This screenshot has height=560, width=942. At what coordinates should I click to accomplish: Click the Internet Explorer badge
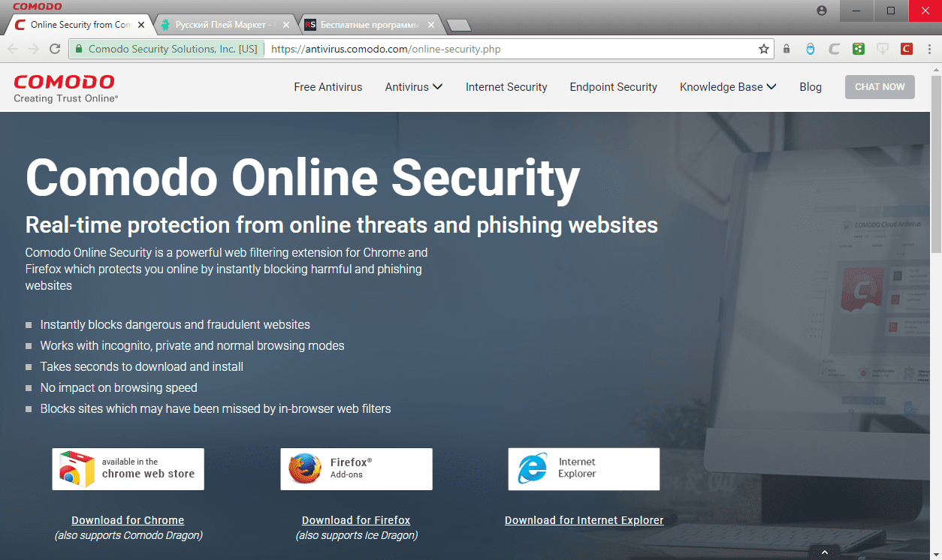584,469
